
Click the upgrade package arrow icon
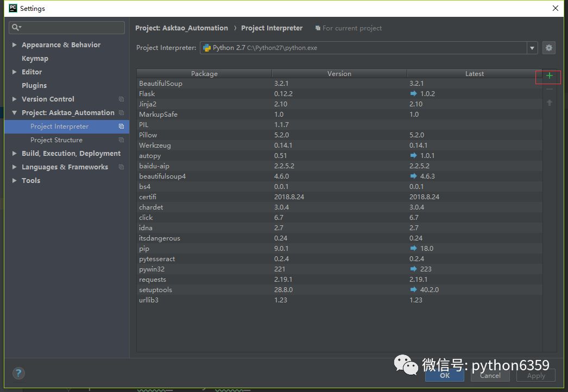coord(549,103)
